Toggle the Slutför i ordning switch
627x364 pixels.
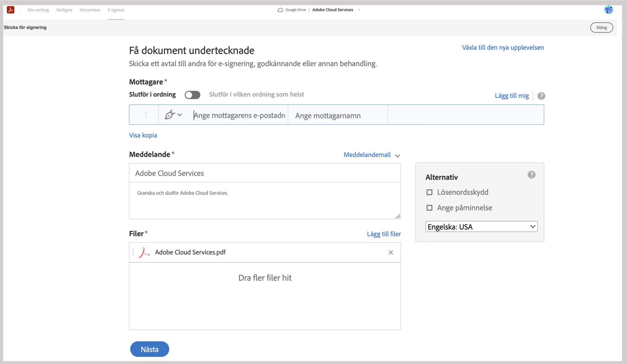coord(192,95)
